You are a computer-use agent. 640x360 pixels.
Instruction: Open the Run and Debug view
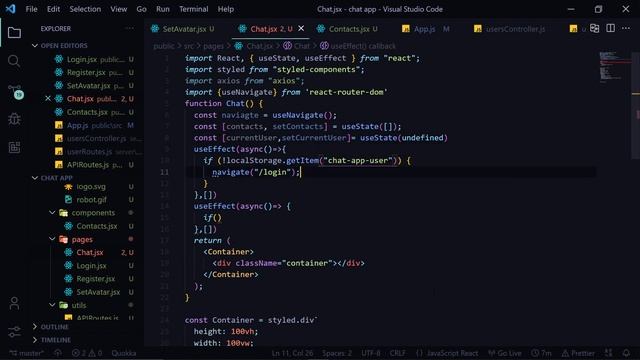(14, 119)
